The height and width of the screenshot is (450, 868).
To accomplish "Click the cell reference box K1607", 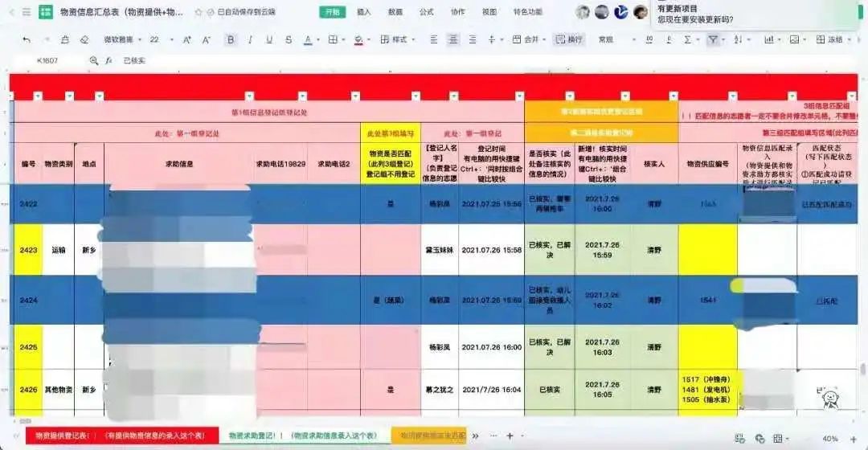I will (47, 60).
